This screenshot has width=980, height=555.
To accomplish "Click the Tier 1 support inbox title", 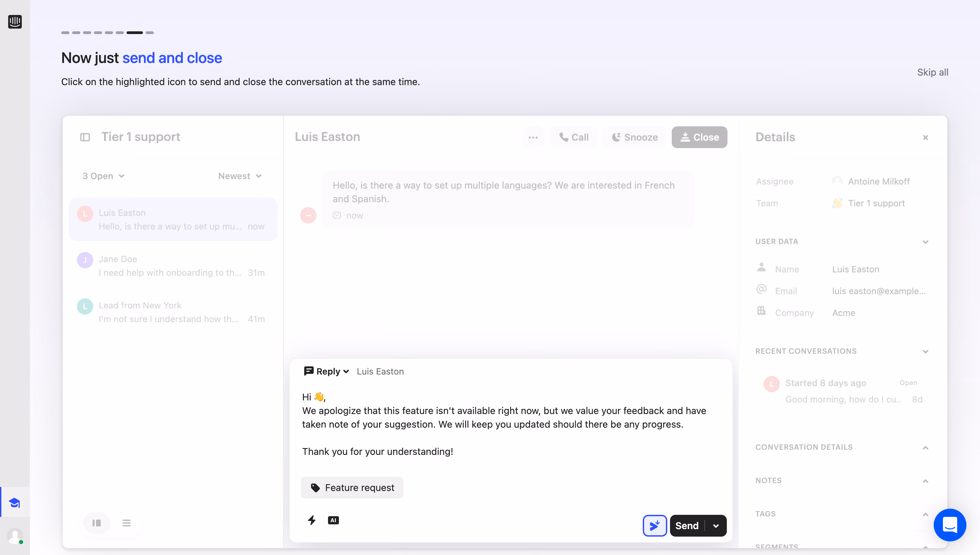I will tap(141, 137).
